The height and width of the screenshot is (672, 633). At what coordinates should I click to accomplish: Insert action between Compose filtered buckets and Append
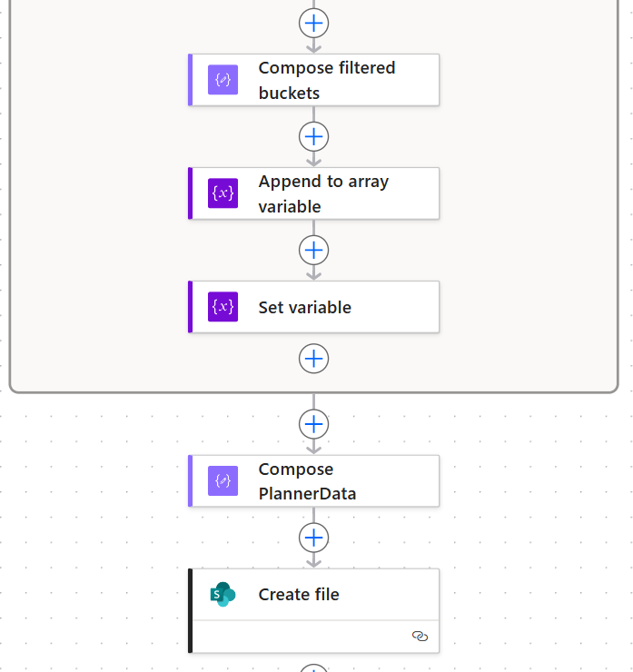click(313, 136)
